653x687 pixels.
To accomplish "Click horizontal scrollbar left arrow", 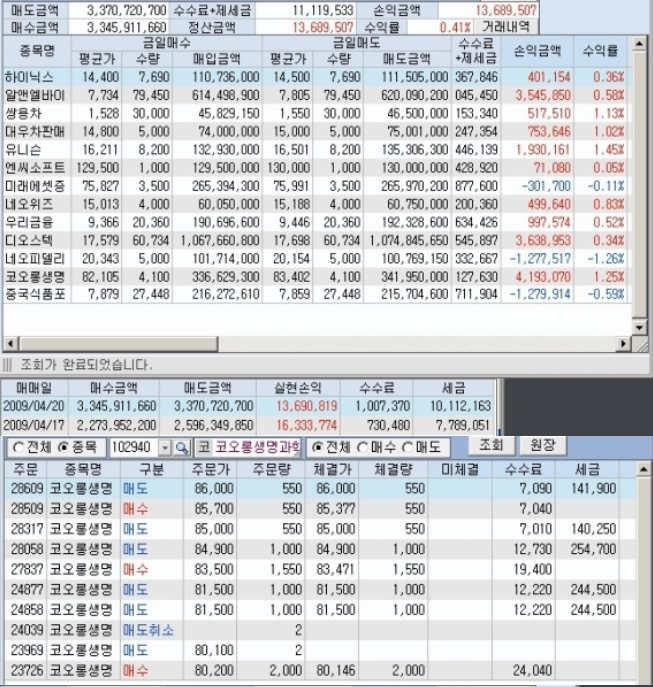I will point(11,344).
